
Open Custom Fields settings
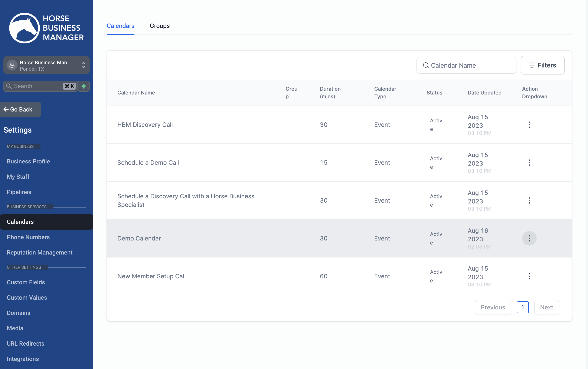26,282
